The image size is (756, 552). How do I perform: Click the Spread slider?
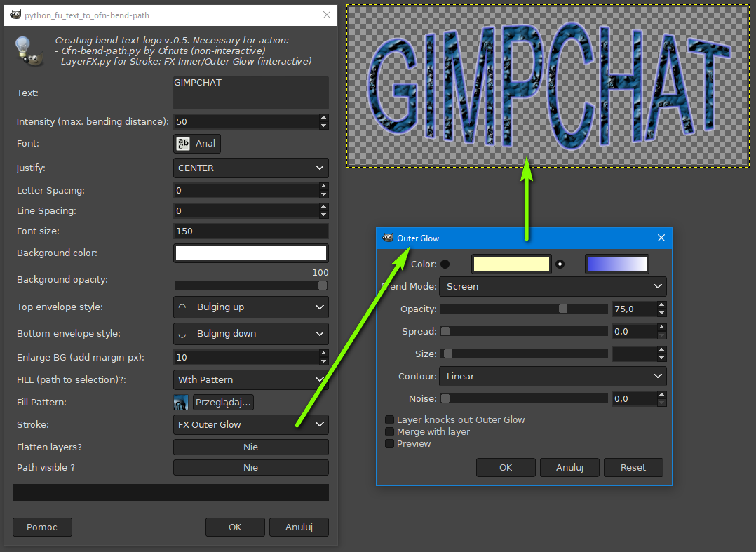click(524, 331)
